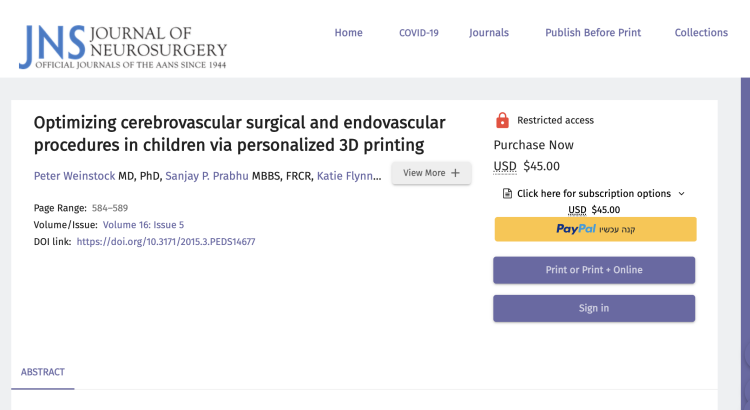Open author Peter Weinstock's link
The width and height of the screenshot is (750, 410).
pyautogui.click(x=74, y=176)
